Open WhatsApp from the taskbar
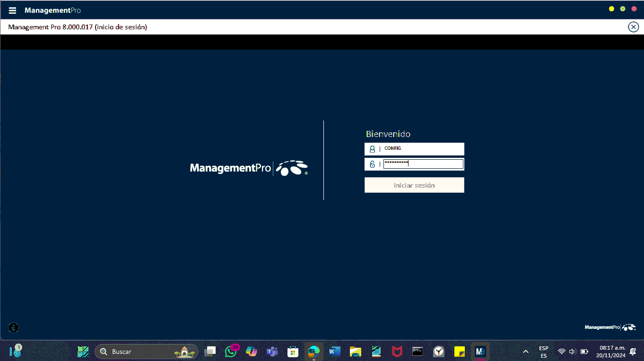Screen dimensions: 644x361 tap(231, 352)
